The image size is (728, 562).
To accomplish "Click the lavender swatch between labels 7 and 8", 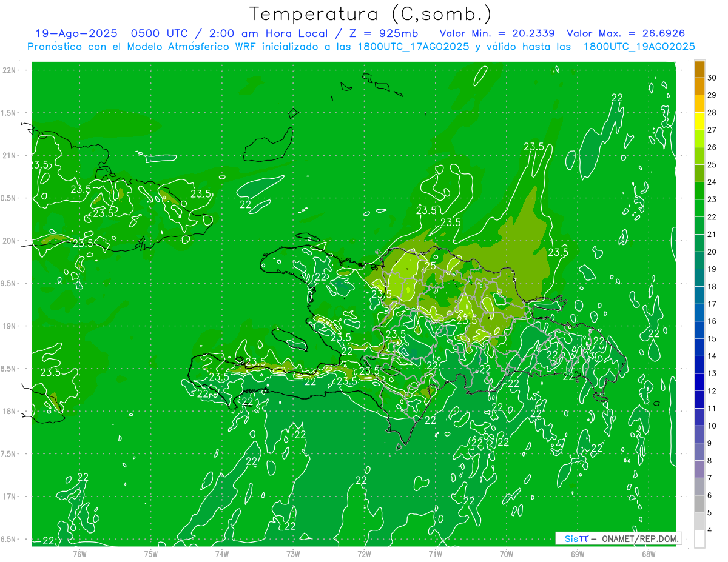I will point(699,469).
